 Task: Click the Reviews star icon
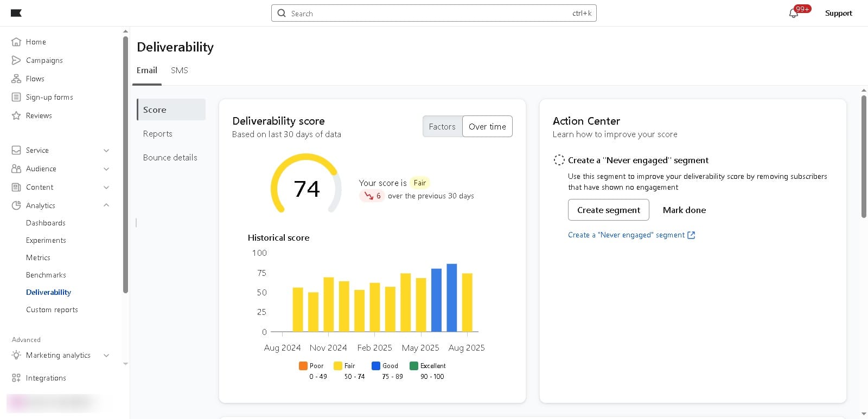tap(16, 115)
